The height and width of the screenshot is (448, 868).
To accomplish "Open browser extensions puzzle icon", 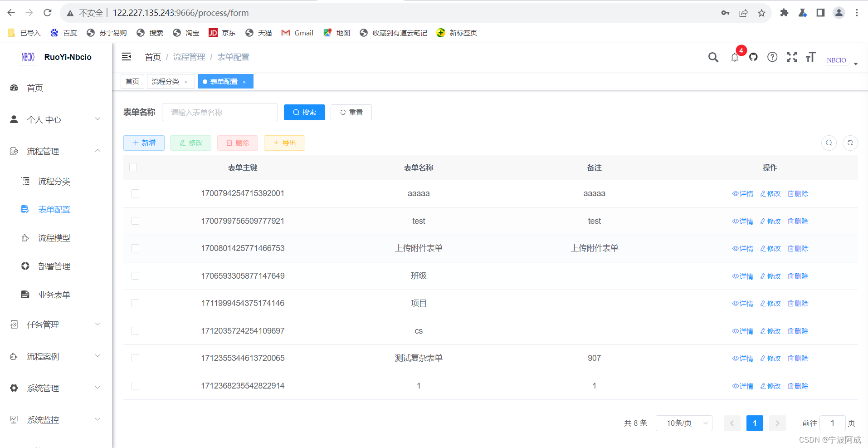I will [784, 13].
